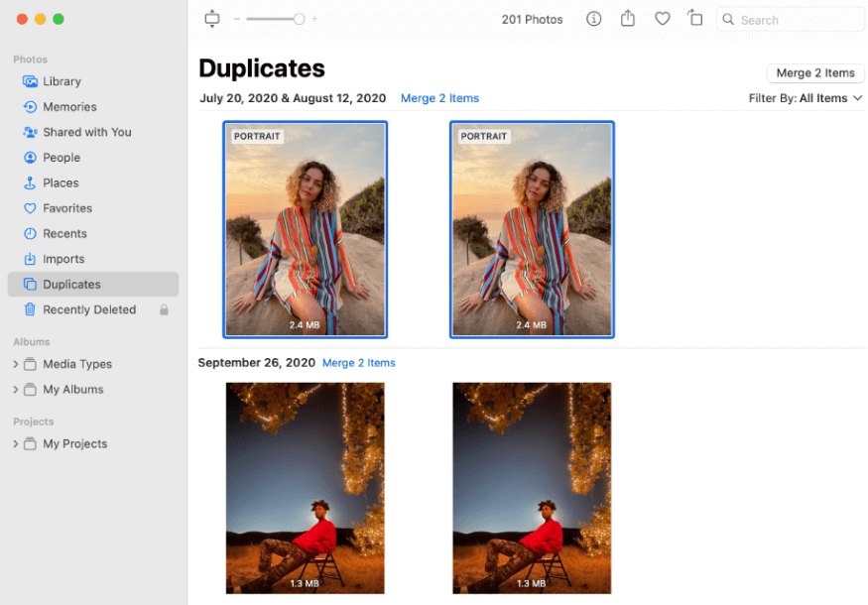Click the Merge 2 Items button

(815, 73)
